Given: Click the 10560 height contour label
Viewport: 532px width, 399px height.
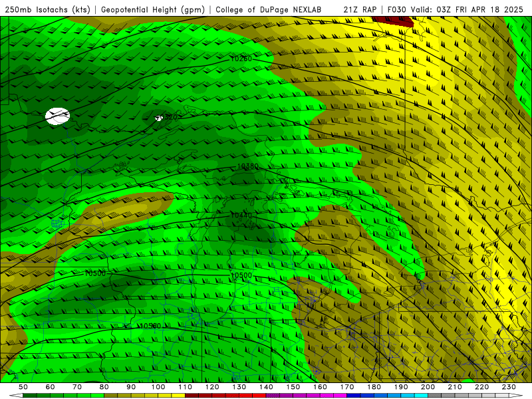Looking at the screenshot, I should tap(150, 326).
